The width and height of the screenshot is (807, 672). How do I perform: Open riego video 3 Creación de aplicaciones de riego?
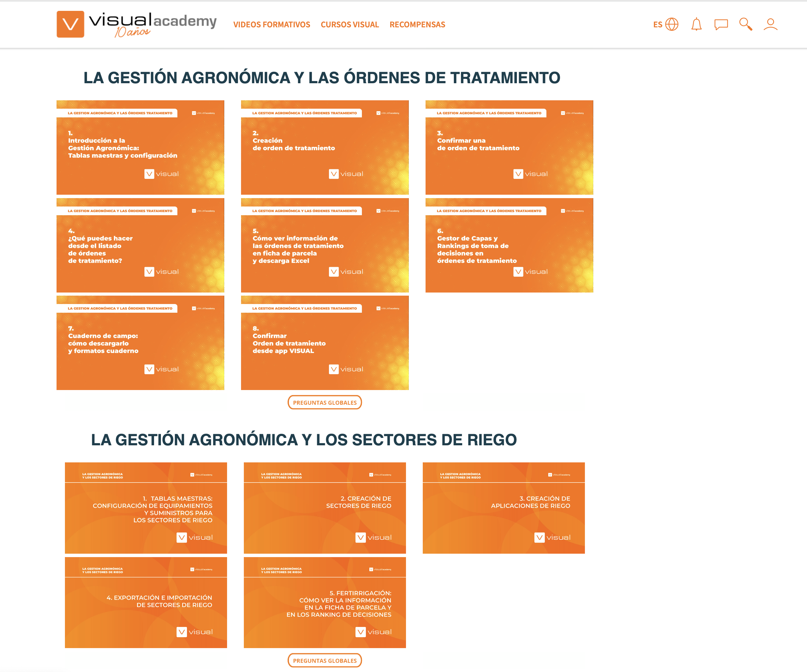[x=504, y=508]
